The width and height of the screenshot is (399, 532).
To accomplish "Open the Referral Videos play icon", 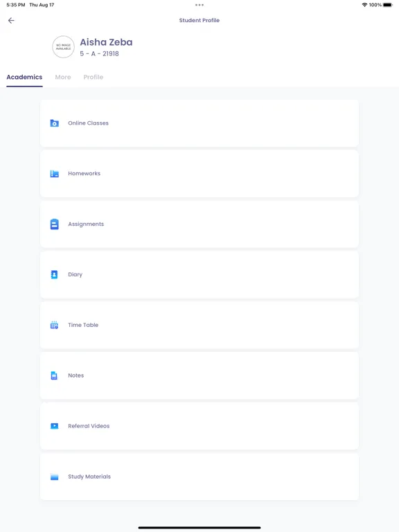I will coord(54,426).
